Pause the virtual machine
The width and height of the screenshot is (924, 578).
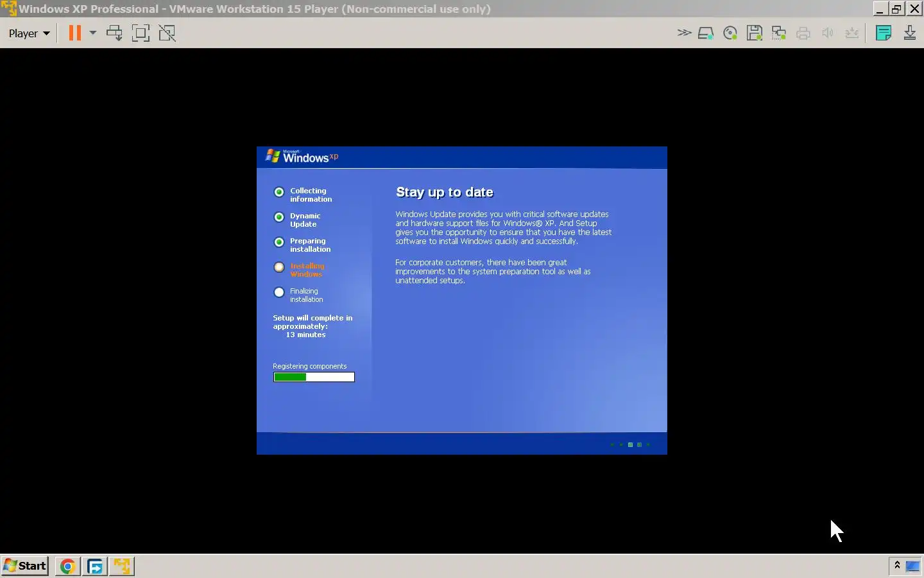75,33
